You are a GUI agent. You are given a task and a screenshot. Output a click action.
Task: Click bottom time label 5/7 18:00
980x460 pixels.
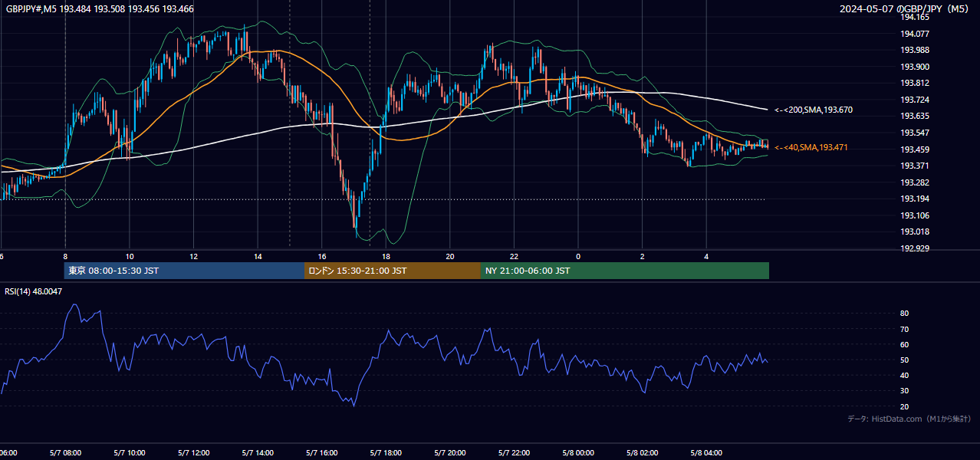(386, 453)
